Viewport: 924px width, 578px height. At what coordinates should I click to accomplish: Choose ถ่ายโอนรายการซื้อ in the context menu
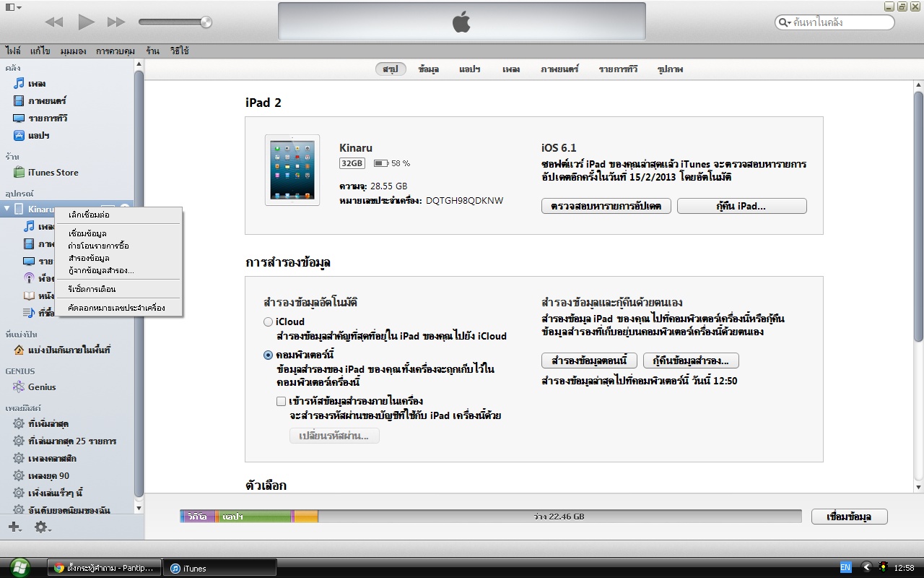tap(120, 246)
